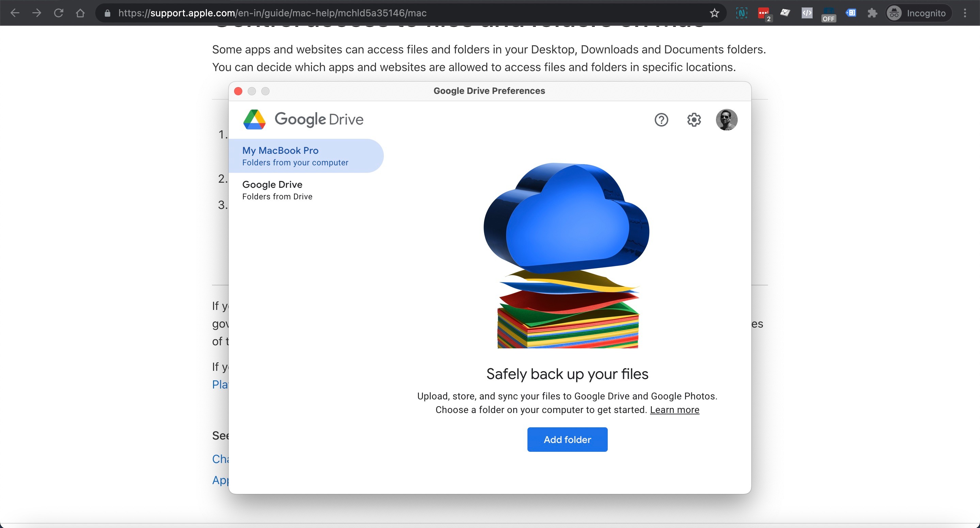This screenshot has width=980, height=528.
Task: Open the LastPass extension icon
Action: [763, 13]
